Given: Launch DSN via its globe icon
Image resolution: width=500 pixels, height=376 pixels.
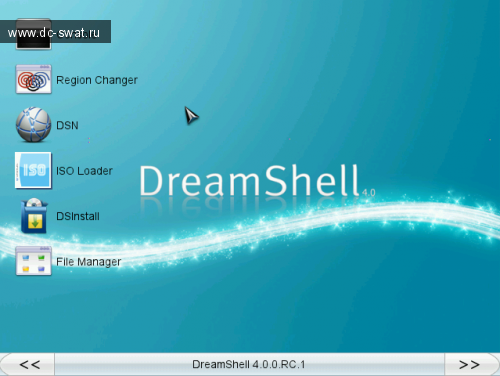Looking at the screenshot, I should pyautogui.click(x=33, y=125).
